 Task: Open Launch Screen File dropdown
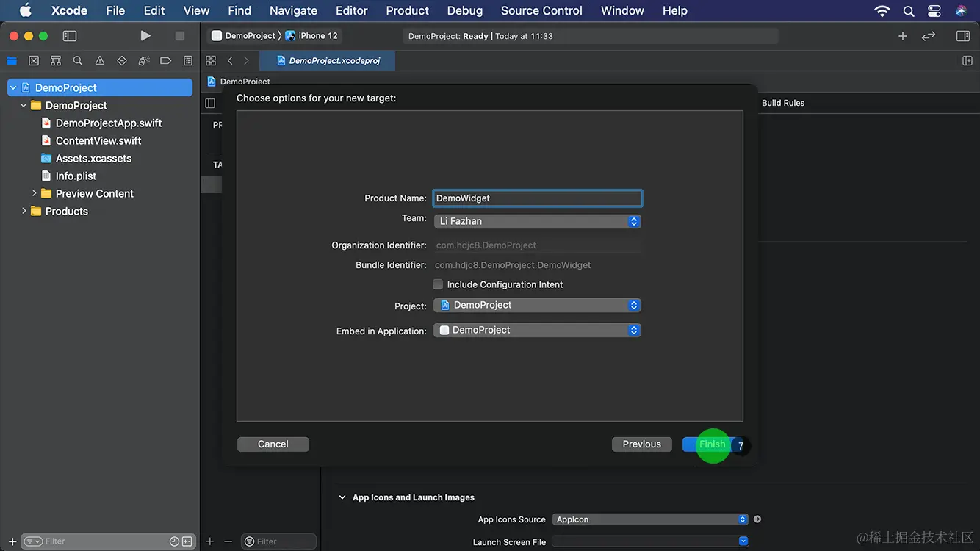click(649, 541)
